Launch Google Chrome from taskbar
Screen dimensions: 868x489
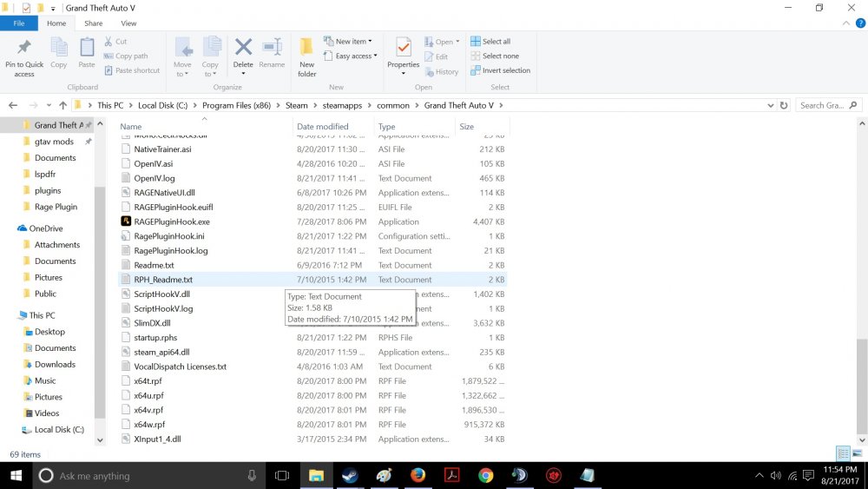486,476
